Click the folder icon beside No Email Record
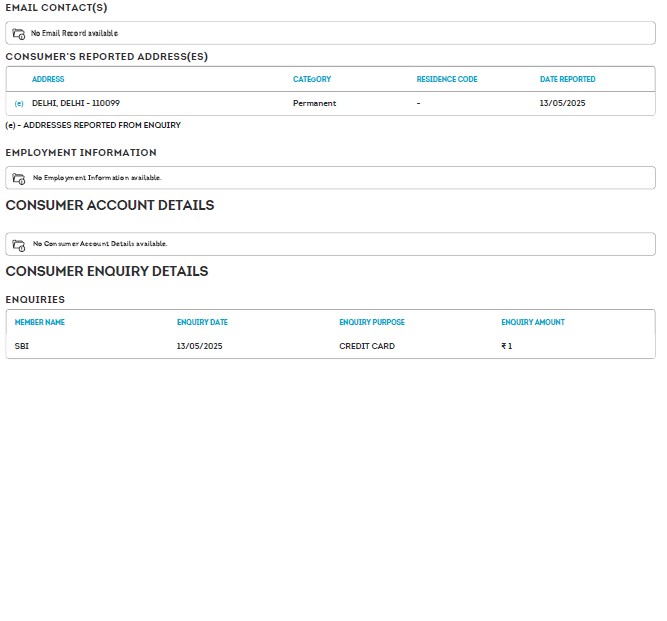Image resolution: width=667 pixels, height=621 pixels. click(x=18, y=33)
